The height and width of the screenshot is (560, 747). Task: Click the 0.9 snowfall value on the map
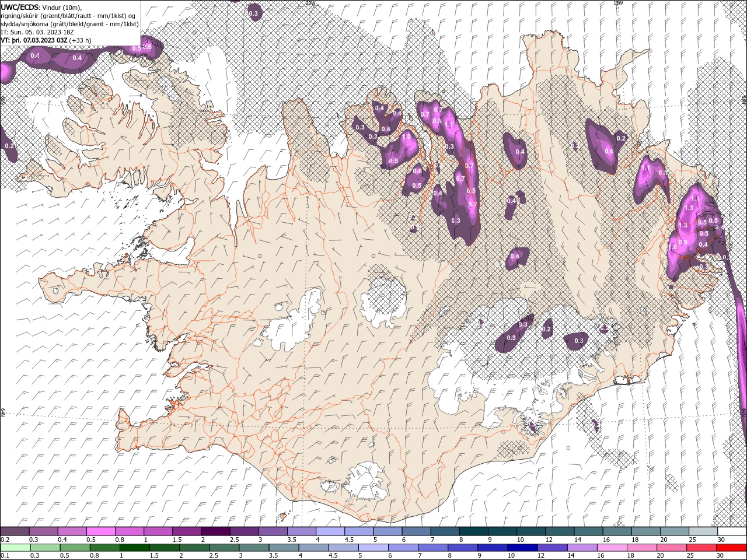683,242
